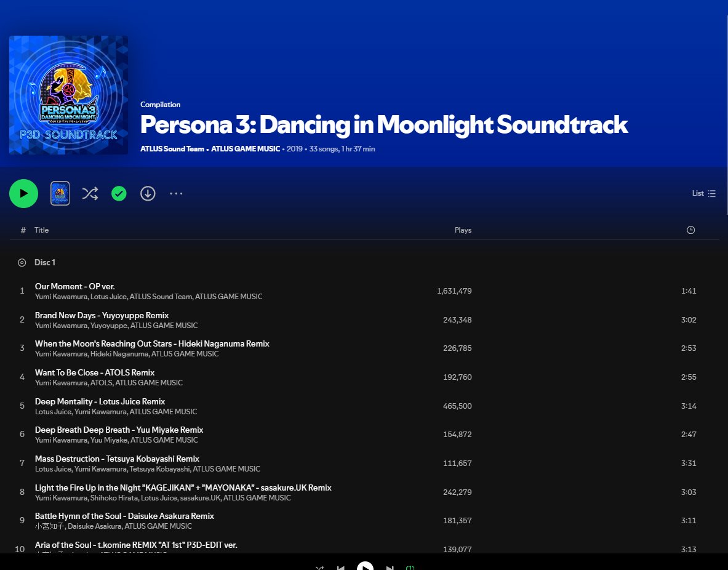Click the # column header
728x570 pixels.
[23, 230]
